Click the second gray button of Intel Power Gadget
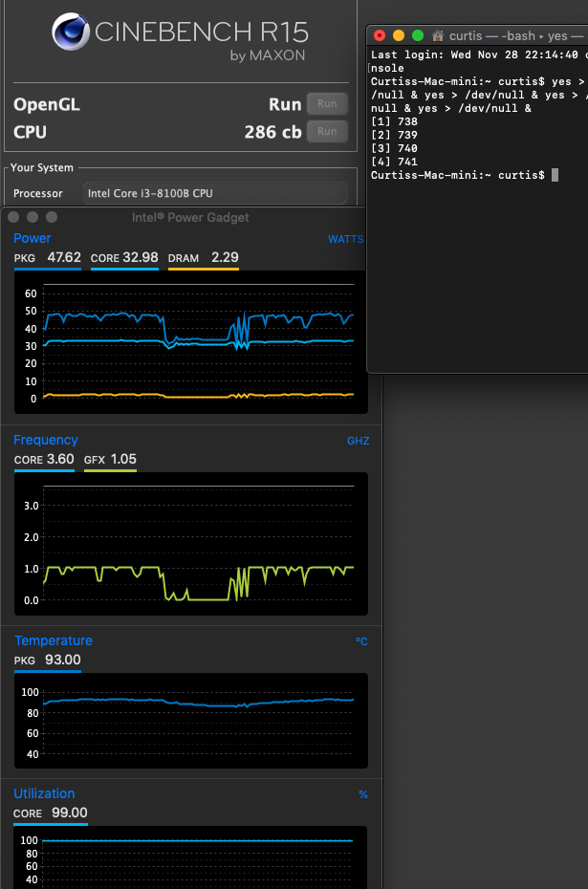Screen dimensions: 588x889 tap(33, 217)
